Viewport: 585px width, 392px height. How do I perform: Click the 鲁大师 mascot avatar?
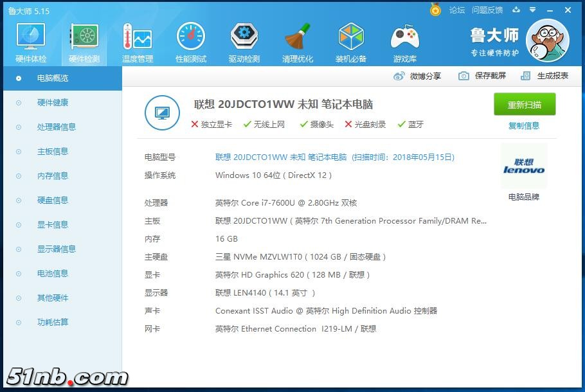(547, 40)
